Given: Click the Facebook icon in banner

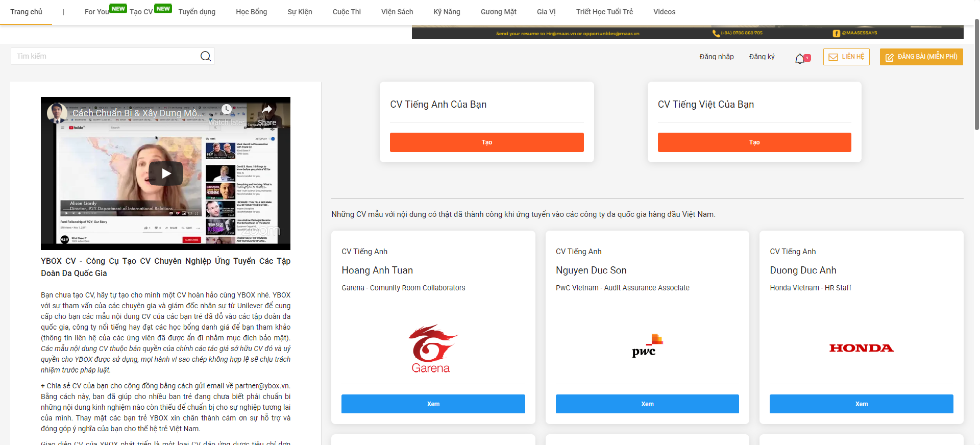Looking at the screenshot, I should click(x=836, y=33).
